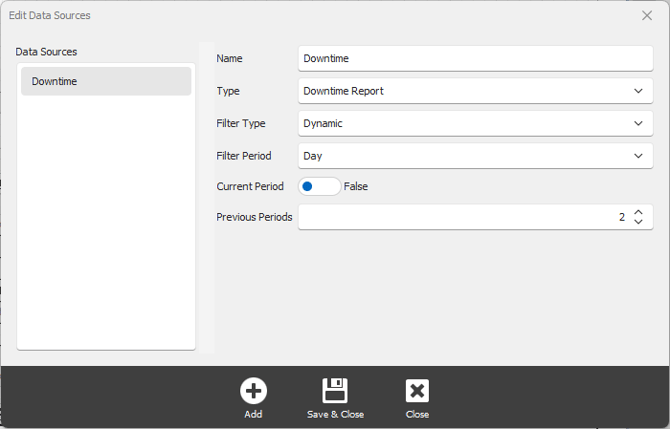This screenshot has width=670, height=429.
Task: Click the Add text label
Action: 253,414
